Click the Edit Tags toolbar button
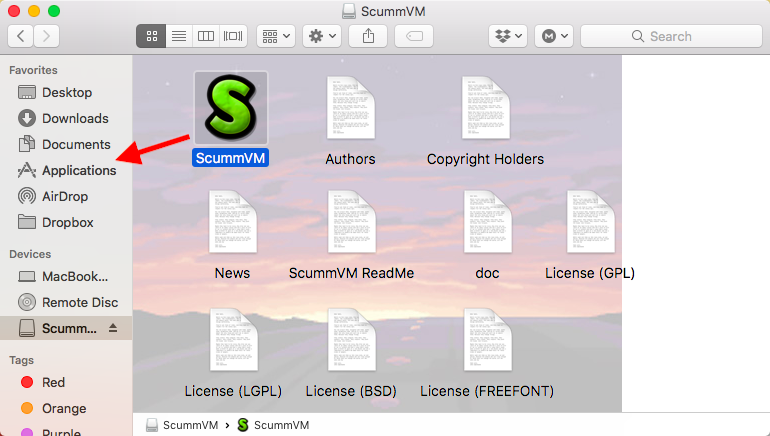 coord(414,36)
